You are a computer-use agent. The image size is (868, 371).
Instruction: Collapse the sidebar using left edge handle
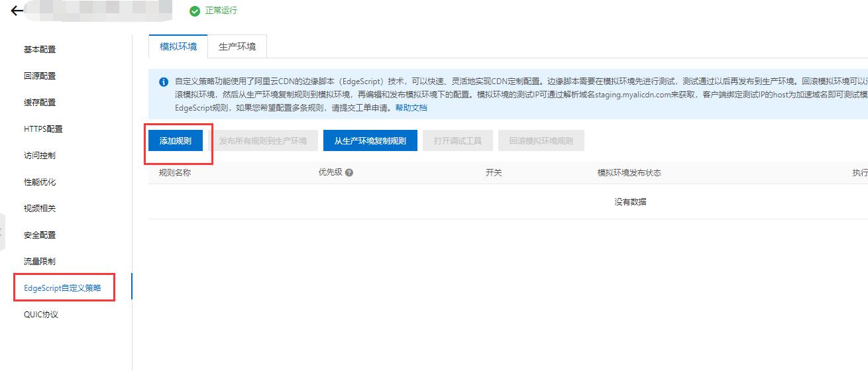tap(2, 232)
